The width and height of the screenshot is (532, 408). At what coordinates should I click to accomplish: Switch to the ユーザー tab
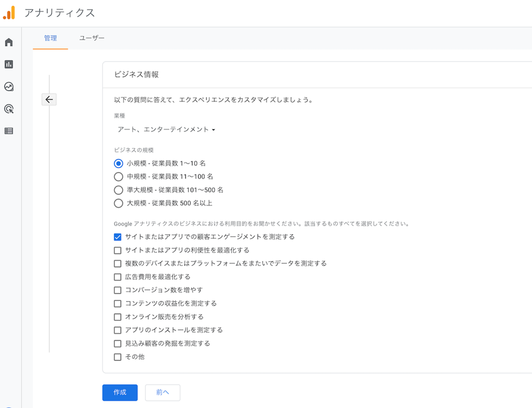click(92, 38)
